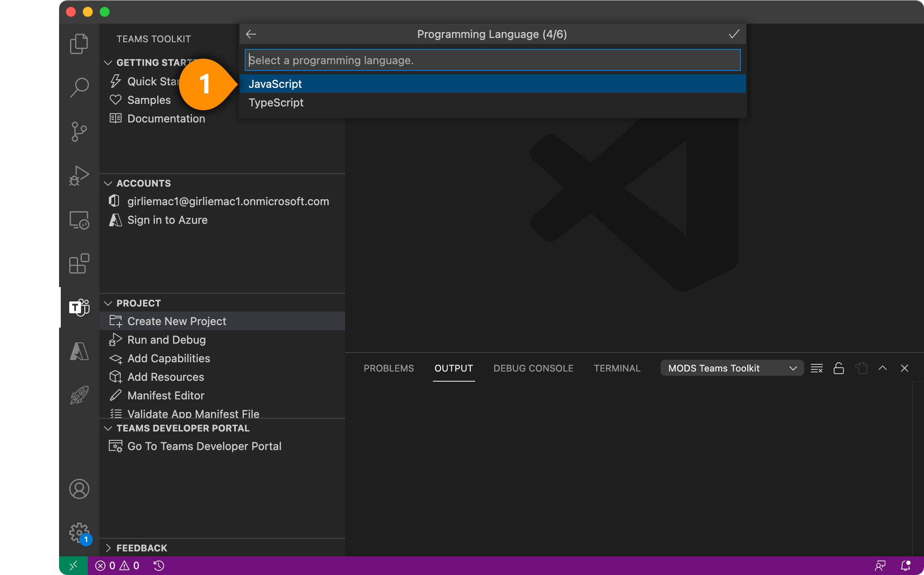Confirm with the checkmark in the Programming Language dialog
Image resolution: width=924 pixels, height=575 pixels.
click(x=733, y=34)
